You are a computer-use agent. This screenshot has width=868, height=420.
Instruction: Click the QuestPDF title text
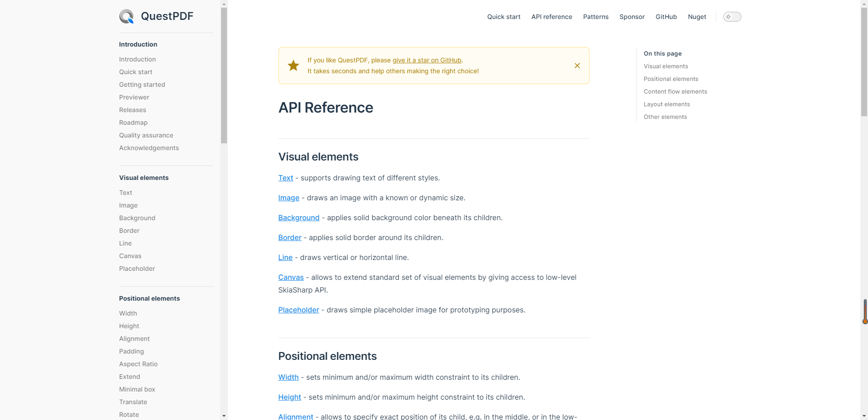(167, 16)
